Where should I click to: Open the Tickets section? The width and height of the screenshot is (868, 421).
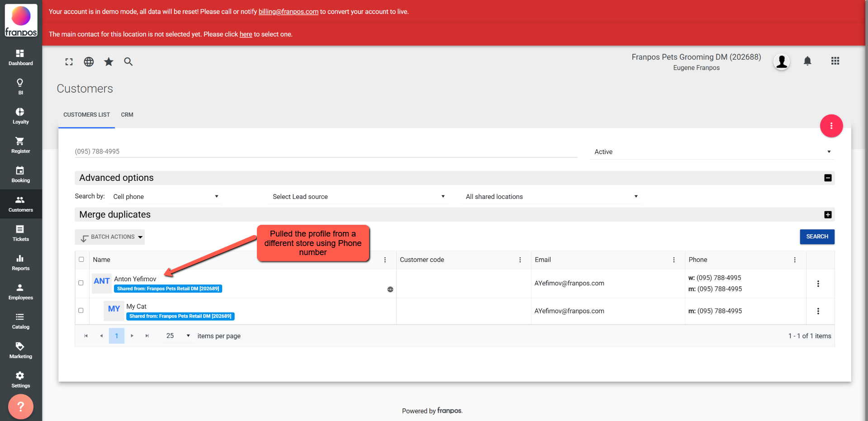(x=21, y=233)
